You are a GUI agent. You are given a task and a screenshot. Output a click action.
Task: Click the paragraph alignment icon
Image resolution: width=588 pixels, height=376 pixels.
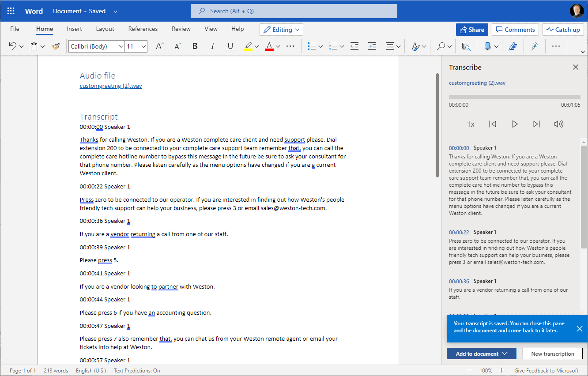pyautogui.click(x=390, y=46)
